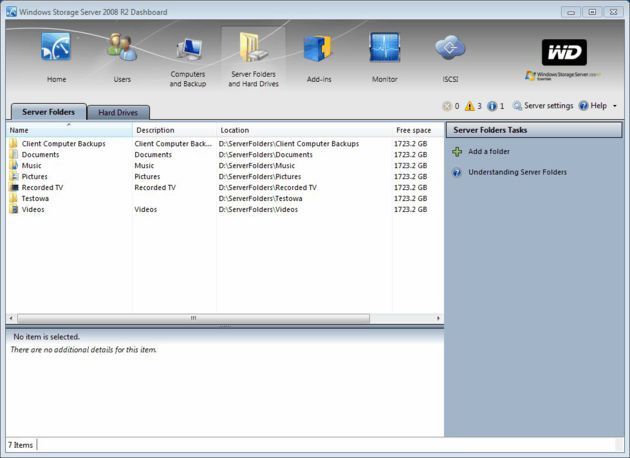Image resolution: width=630 pixels, height=458 pixels.
Task: Select the Server Folders and Hard Drives icon
Action: pos(253,47)
